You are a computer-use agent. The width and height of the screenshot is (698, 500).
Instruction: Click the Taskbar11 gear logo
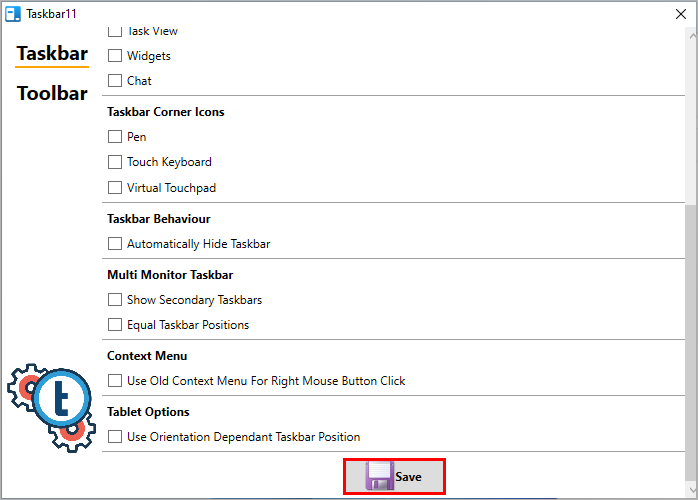[x=51, y=408]
